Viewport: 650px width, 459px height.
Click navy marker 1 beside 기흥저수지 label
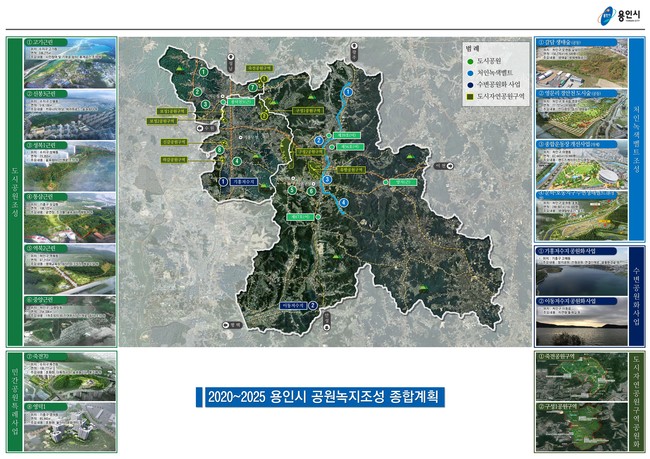223,181
